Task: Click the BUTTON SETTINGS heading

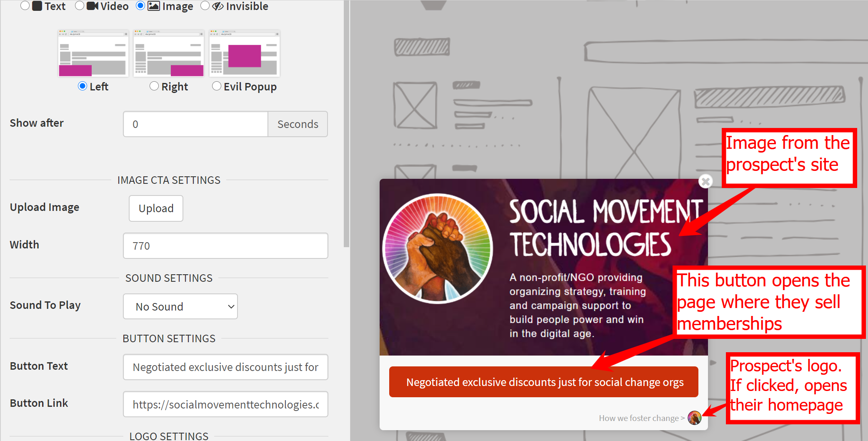Action: point(169,338)
